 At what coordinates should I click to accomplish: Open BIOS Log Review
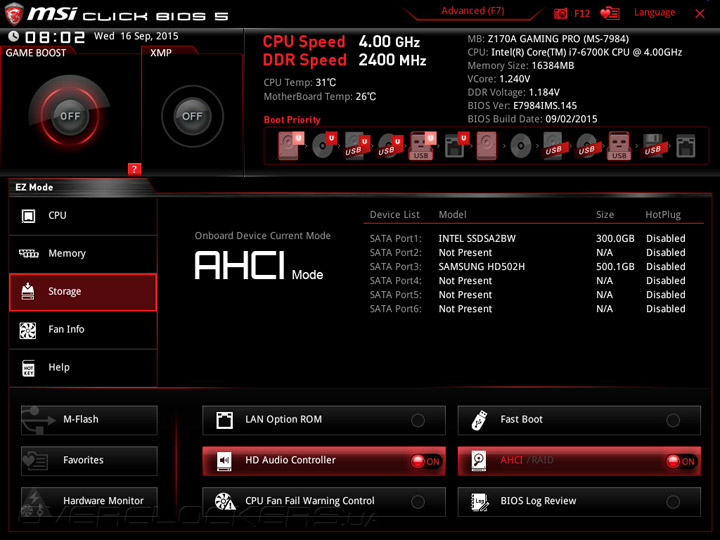(x=579, y=501)
